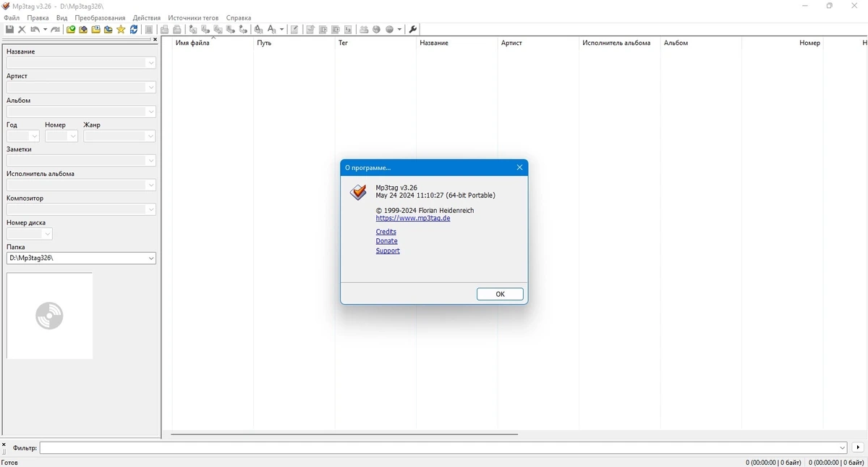Click the Actions icon in toolbar
The image size is (868, 467).
tap(258, 30)
